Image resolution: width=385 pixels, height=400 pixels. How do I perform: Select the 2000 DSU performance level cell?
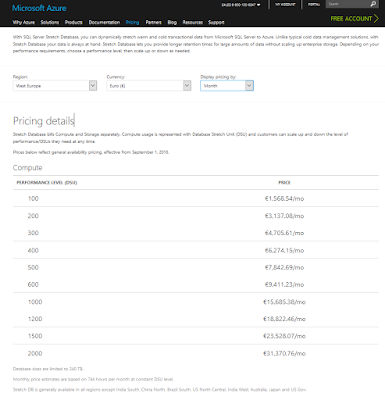pyautogui.click(x=35, y=353)
